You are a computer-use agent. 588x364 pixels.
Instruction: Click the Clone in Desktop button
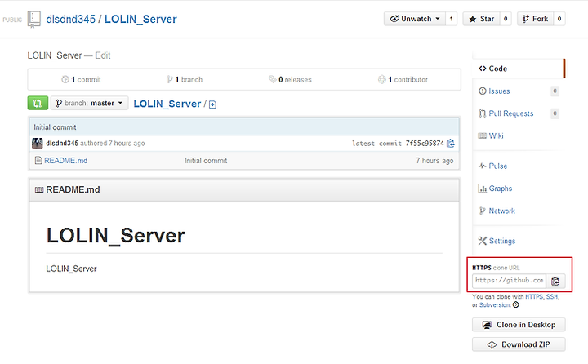click(x=519, y=325)
